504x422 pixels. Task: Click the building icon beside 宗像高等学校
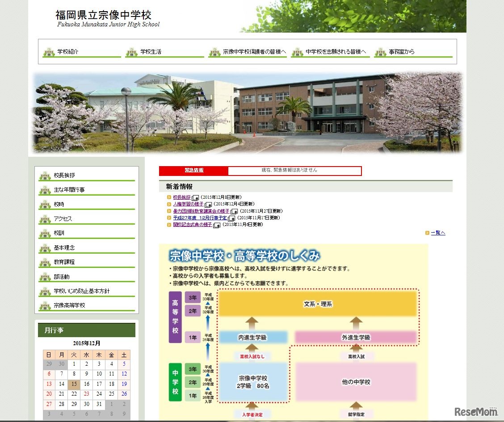pyautogui.click(x=45, y=305)
